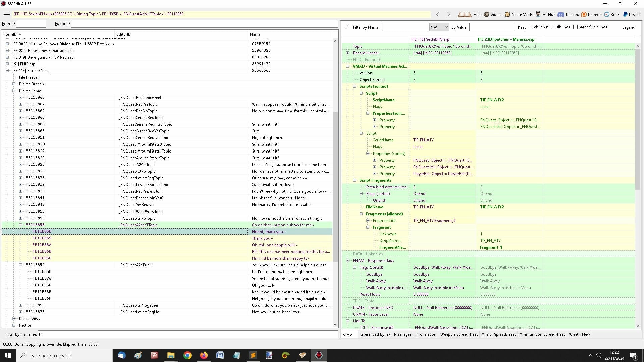Enable the parent's siblings checkbox

pos(575,27)
